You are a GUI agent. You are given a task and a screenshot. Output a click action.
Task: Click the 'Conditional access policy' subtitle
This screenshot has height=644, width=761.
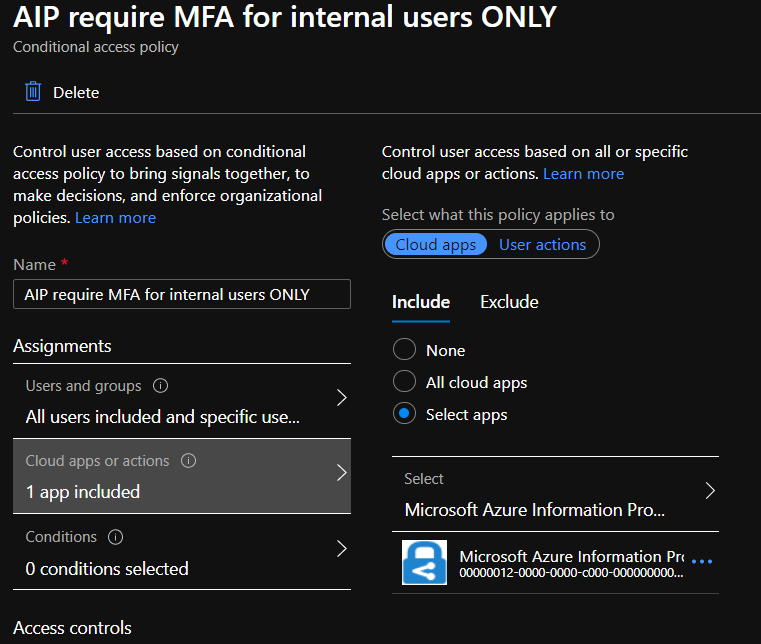pyautogui.click(x=96, y=47)
